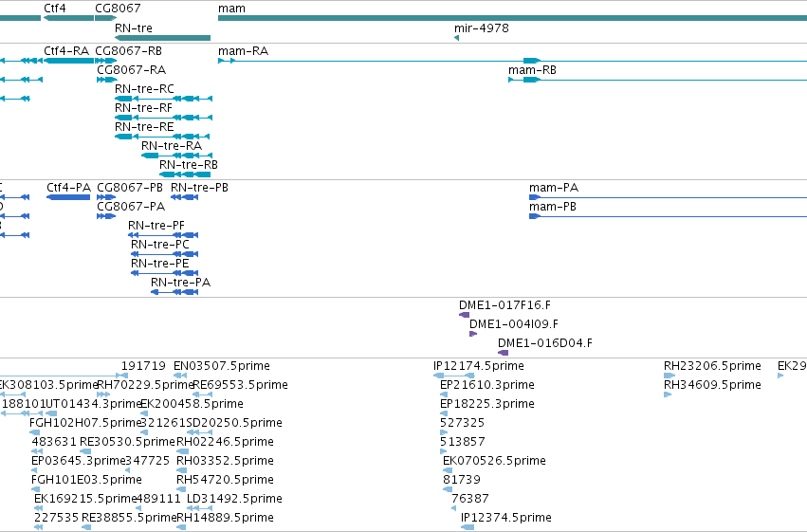The height and width of the screenshot is (532, 807).
Task: Click the Ctf4 gene label
Action: 55,9
